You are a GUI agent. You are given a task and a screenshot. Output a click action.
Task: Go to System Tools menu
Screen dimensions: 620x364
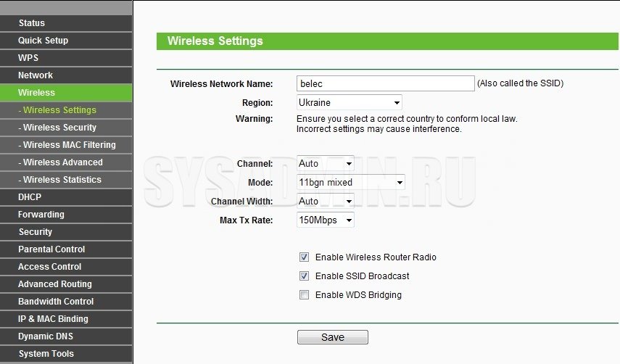(46, 354)
